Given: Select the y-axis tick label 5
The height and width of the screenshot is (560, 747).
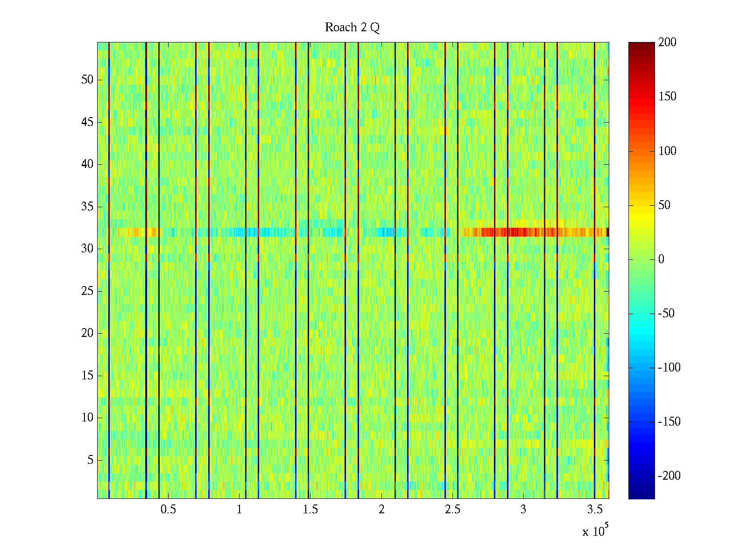Looking at the screenshot, I should pyautogui.click(x=90, y=460).
